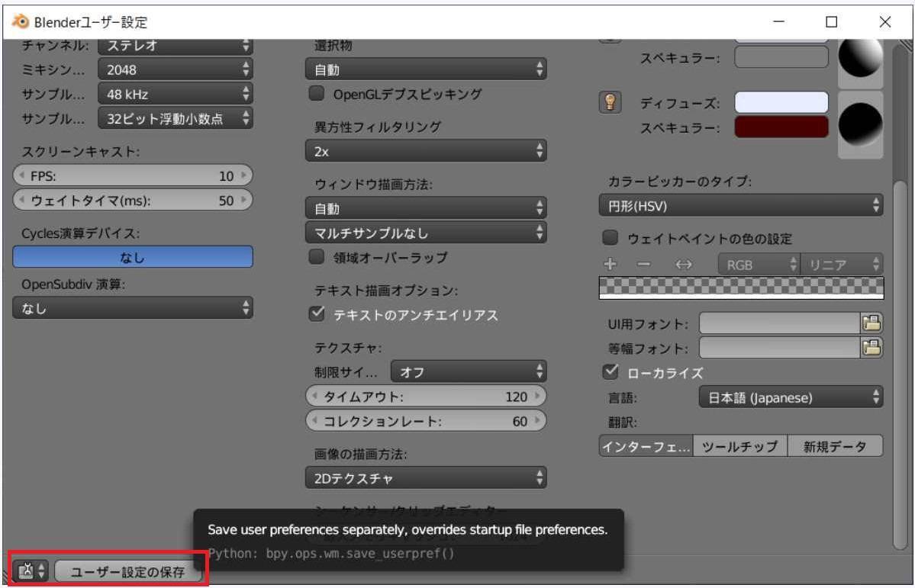Image resolution: width=915 pixels, height=588 pixels.
Task: Open the チャンネル ステレオ dropdown
Action: [x=175, y=46]
